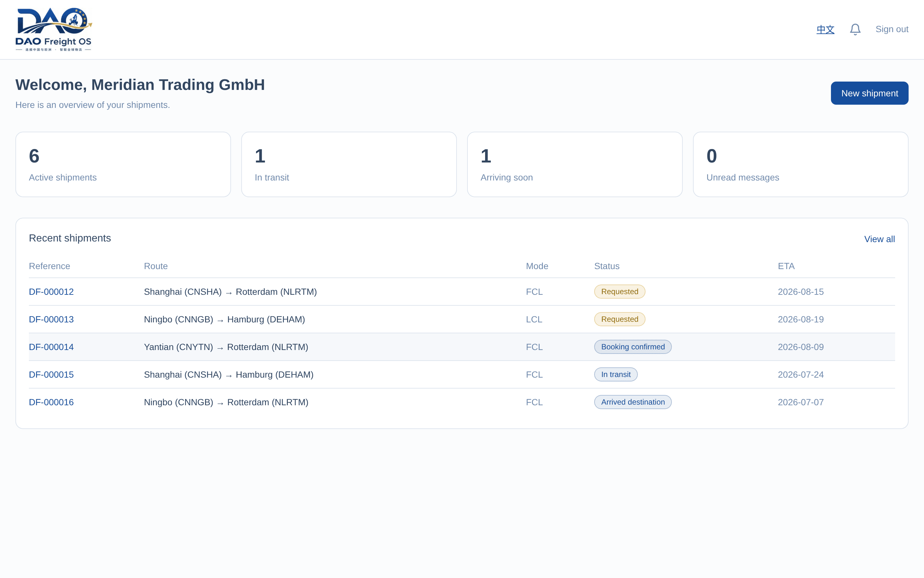Open shipment DF-000014

click(x=51, y=347)
